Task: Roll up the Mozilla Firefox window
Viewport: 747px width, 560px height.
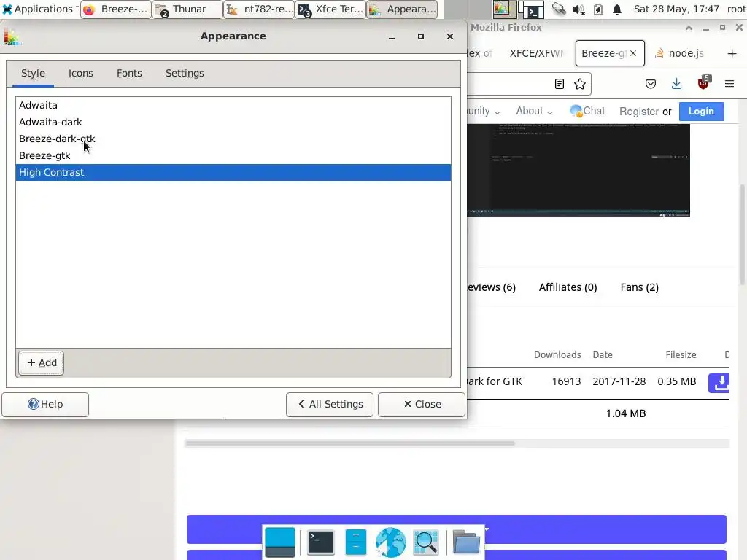Action: [x=689, y=28]
